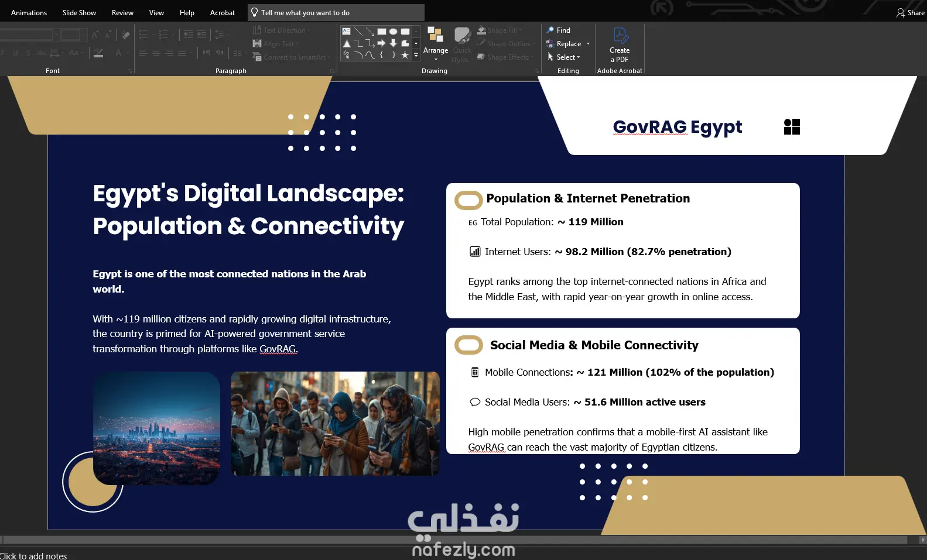Select the Left Brace shape

point(381,55)
